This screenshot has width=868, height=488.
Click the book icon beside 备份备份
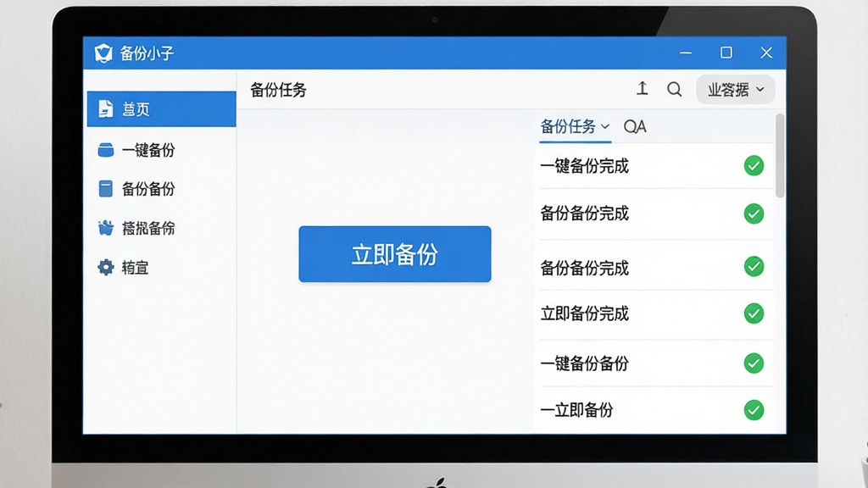click(x=106, y=189)
